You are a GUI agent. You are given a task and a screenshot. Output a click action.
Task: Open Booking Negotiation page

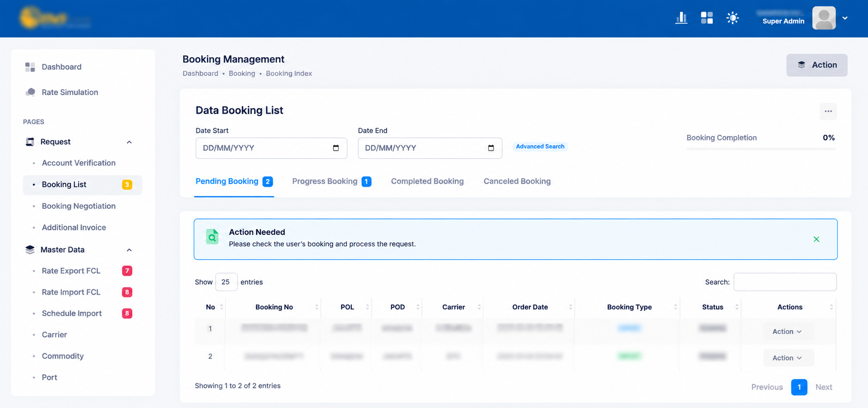79,206
